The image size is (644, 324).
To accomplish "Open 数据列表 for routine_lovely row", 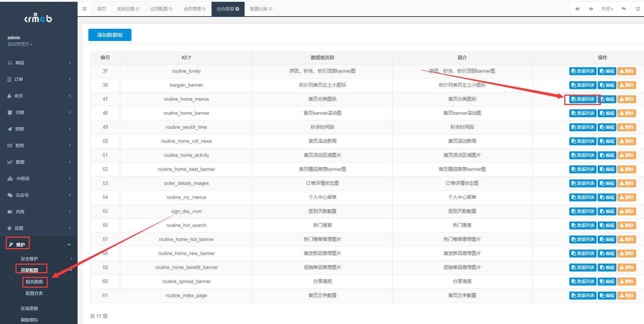I will (583, 71).
